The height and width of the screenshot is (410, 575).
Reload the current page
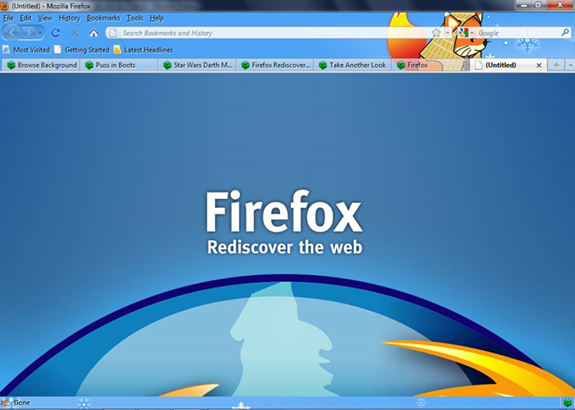point(55,33)
